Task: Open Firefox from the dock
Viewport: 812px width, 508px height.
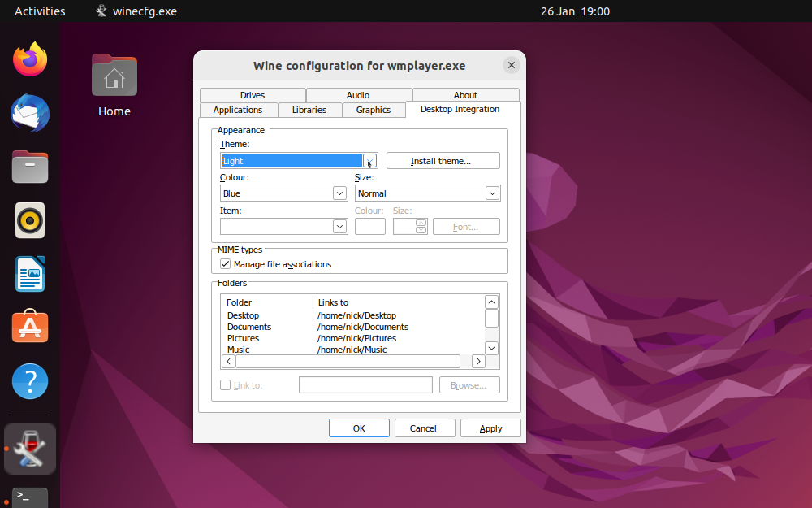Action: coord(30,59)
